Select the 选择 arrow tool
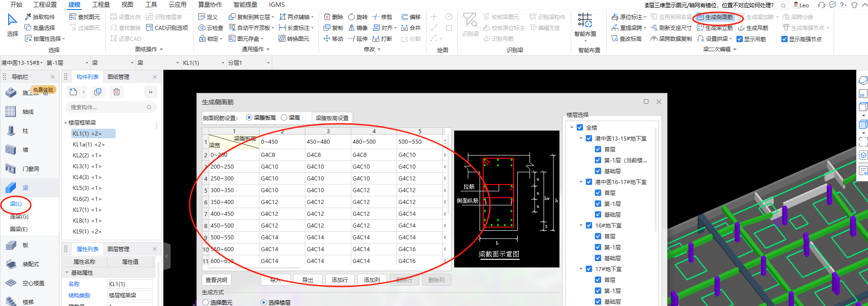 point(12,25)
